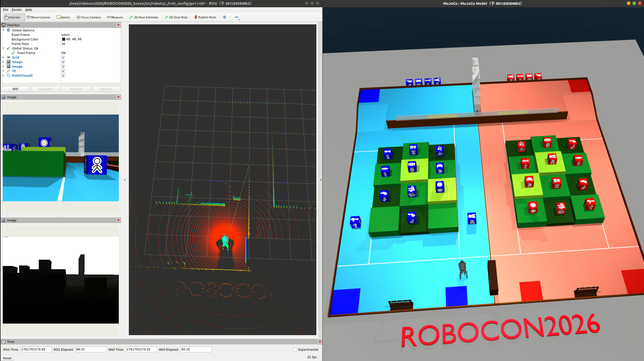Expand the Image display just below Grid
The height and width of the screenshot is (361, 644).
click(x=3, y=62)
